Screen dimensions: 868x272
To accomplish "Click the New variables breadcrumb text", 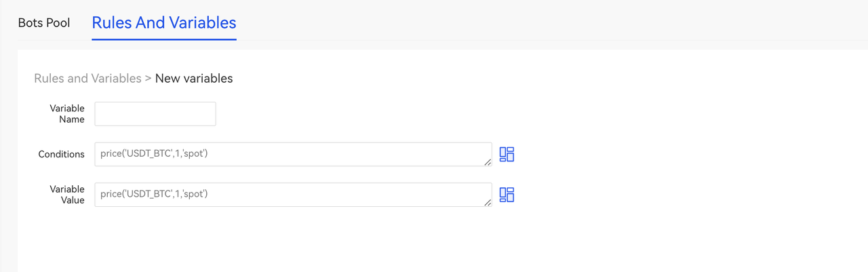I will point(194,79).
